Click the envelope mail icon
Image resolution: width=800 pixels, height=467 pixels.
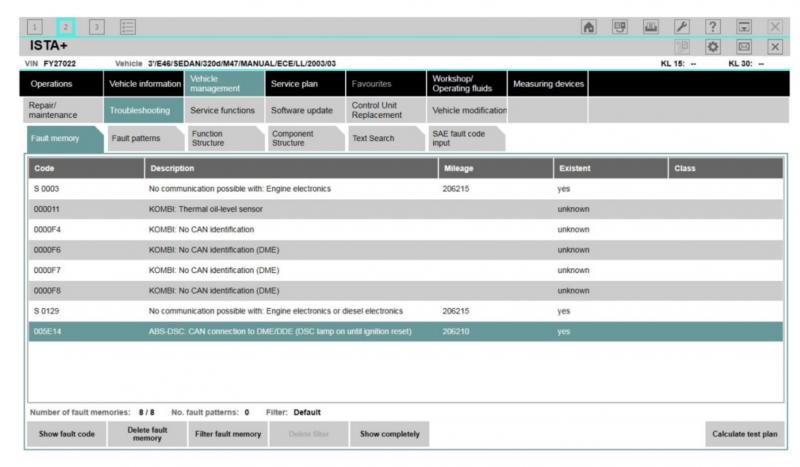744,47
